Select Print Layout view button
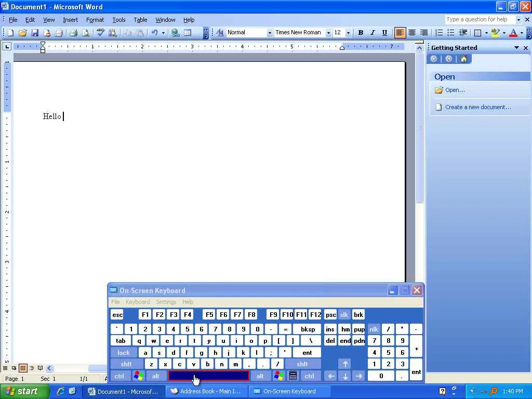The width and height of the screenshot is (532, 399). pos(23,368)
